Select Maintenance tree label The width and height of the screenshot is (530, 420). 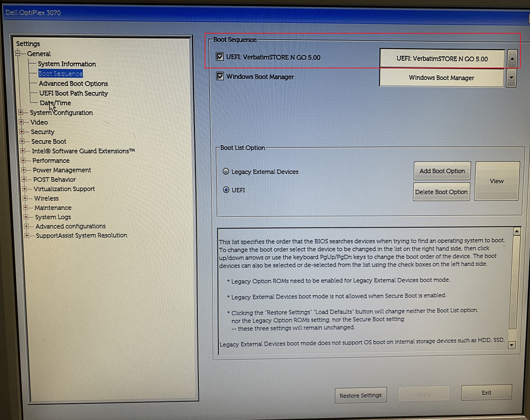pos(53,208)
